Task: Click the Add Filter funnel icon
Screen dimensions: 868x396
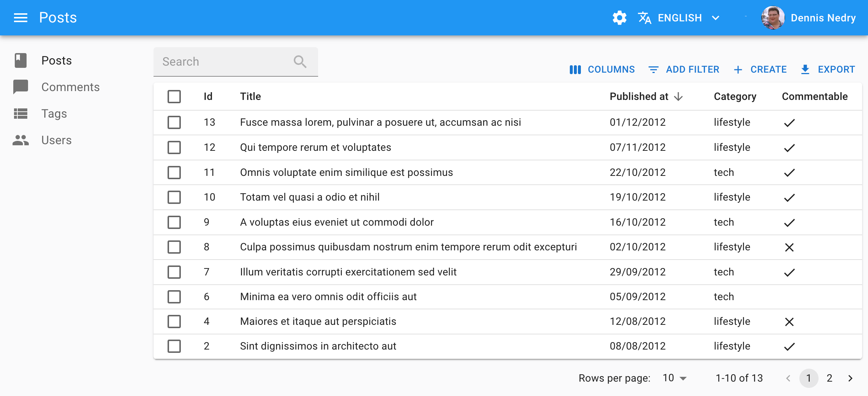Action: (x=653, y=69)
